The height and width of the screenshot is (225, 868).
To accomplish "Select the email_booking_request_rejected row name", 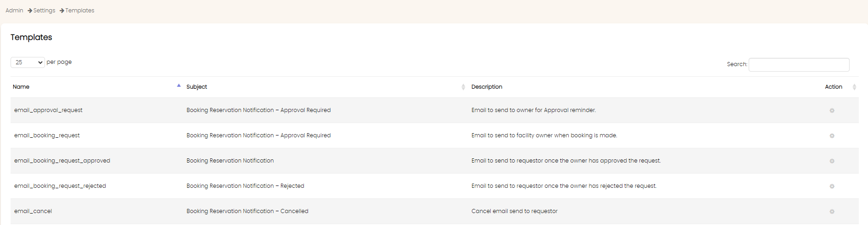I will pos(60,186).
